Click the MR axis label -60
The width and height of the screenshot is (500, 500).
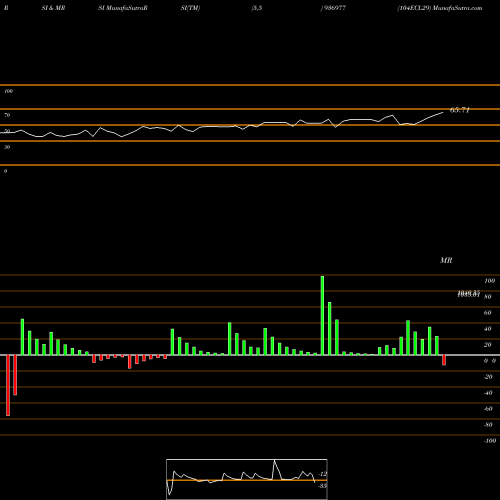pyautogui.click(x=488, y=409)
